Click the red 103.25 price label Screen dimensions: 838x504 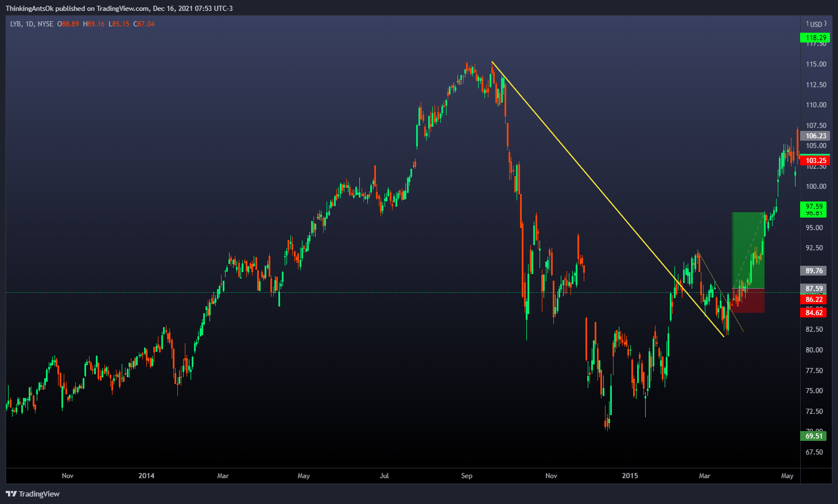815,161
